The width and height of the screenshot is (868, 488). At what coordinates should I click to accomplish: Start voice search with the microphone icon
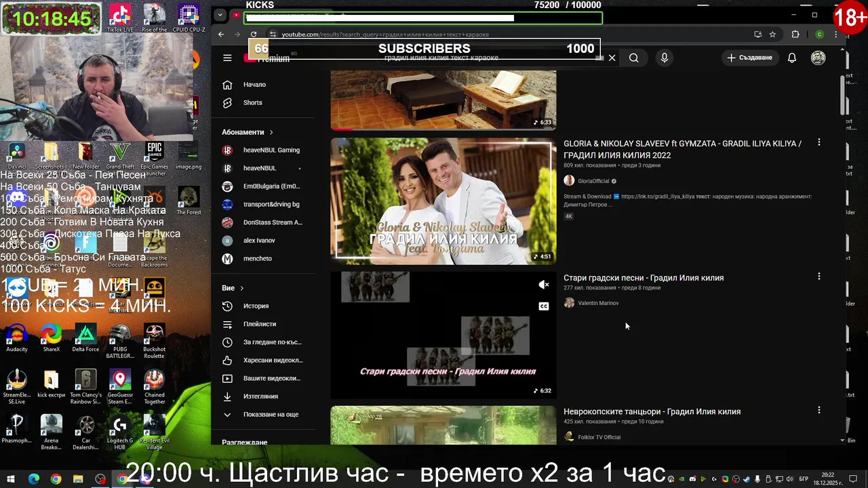(x=665, y=58)
